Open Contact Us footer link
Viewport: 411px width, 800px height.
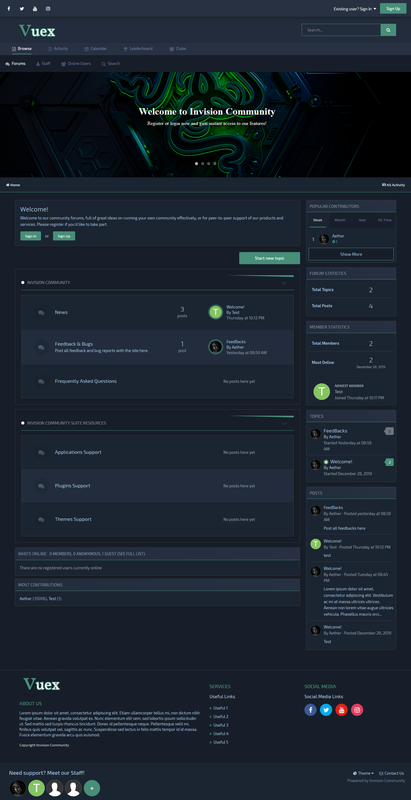392,773
